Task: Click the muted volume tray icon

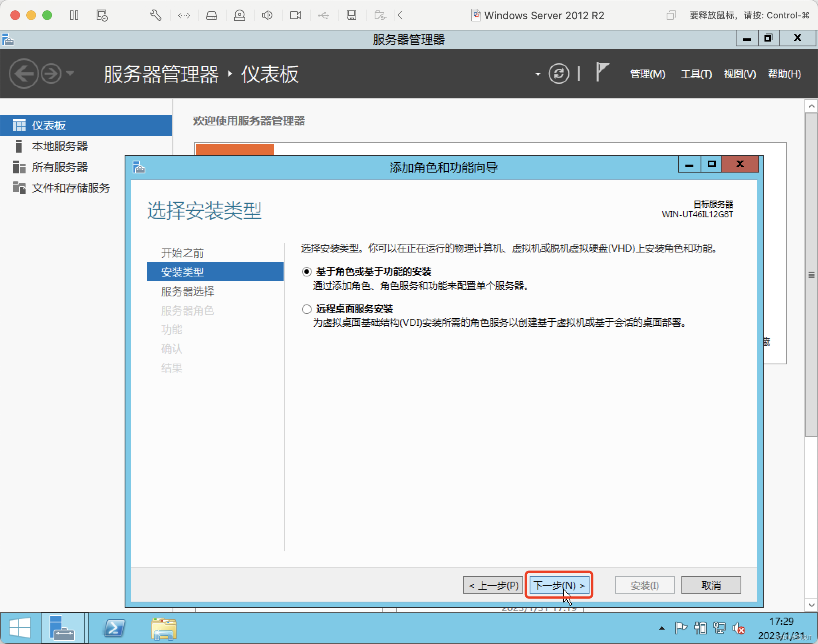Action: pos(739,628)
